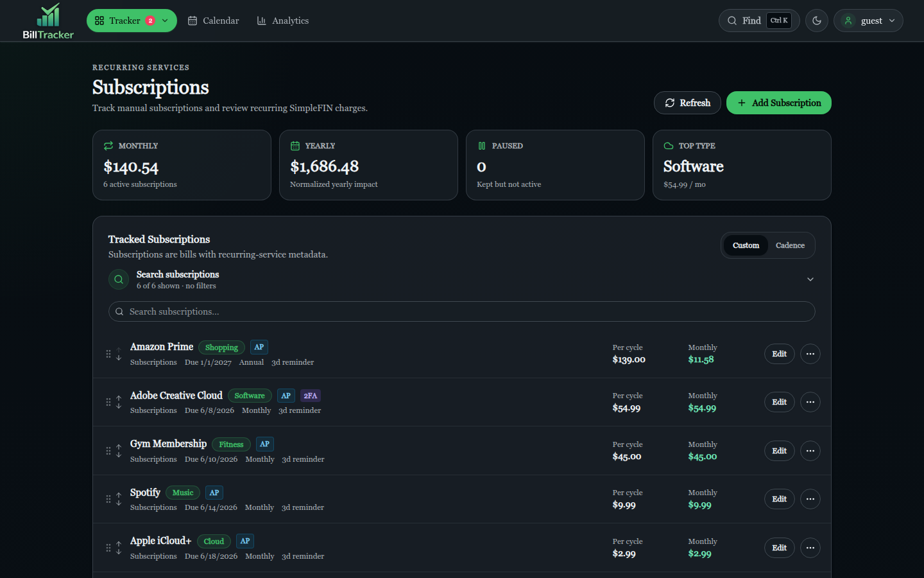Click the Monthly $140.54 summary card

[182, 165]
